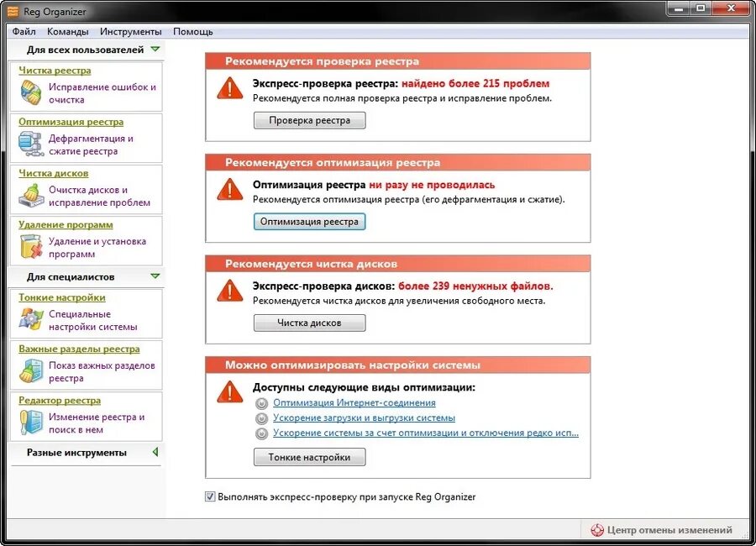Screen dimensions: 756x546
Task: Open the Чистка дисков sidebar heading link
Action: 54,173
